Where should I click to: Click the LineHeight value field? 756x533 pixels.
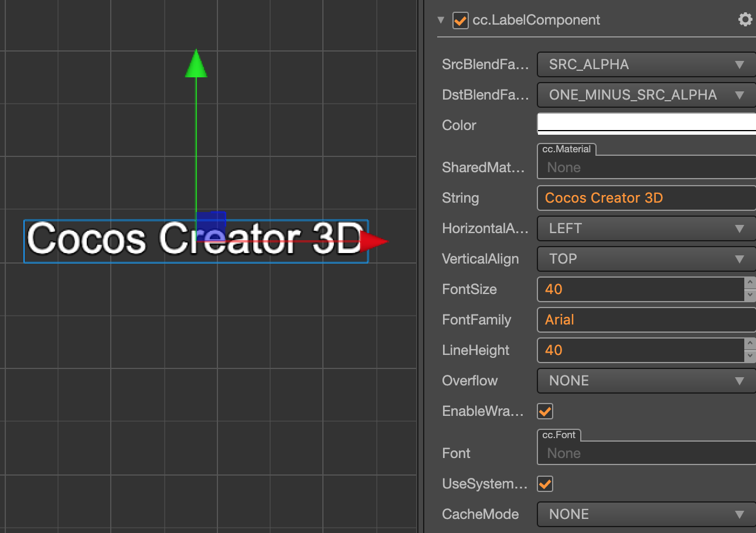tap(640, 350)
